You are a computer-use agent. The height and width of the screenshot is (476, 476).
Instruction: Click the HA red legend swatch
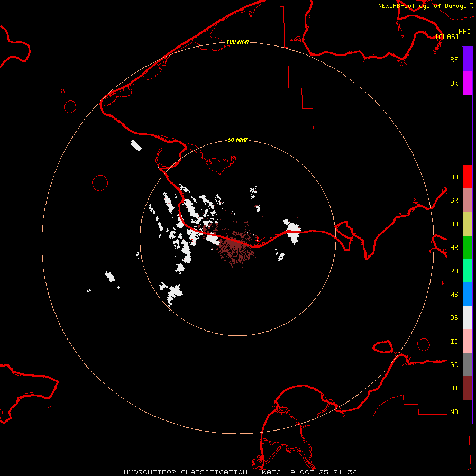[x=467, y=177]
